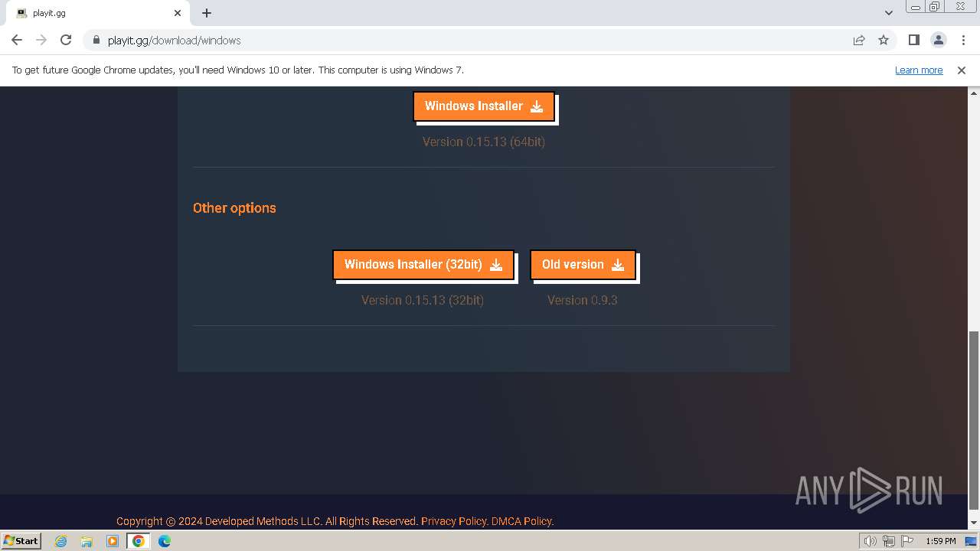
Task: Click the forward navigation arrow
Action: pos(41,40)
